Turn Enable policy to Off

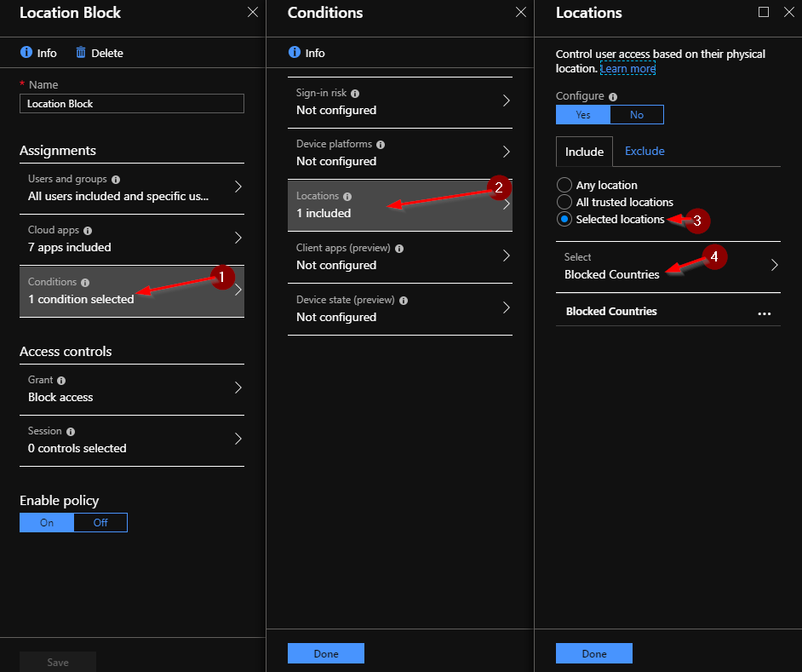[100, 523]
